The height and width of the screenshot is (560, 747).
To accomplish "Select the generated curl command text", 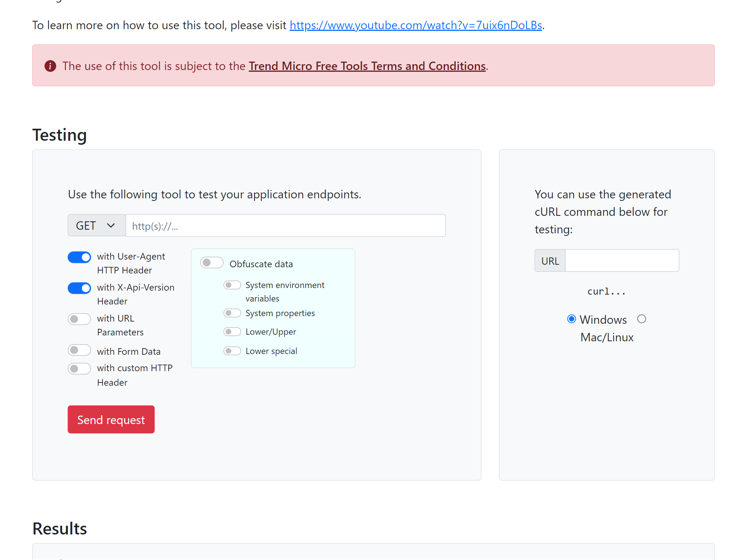I will [606, 291].
